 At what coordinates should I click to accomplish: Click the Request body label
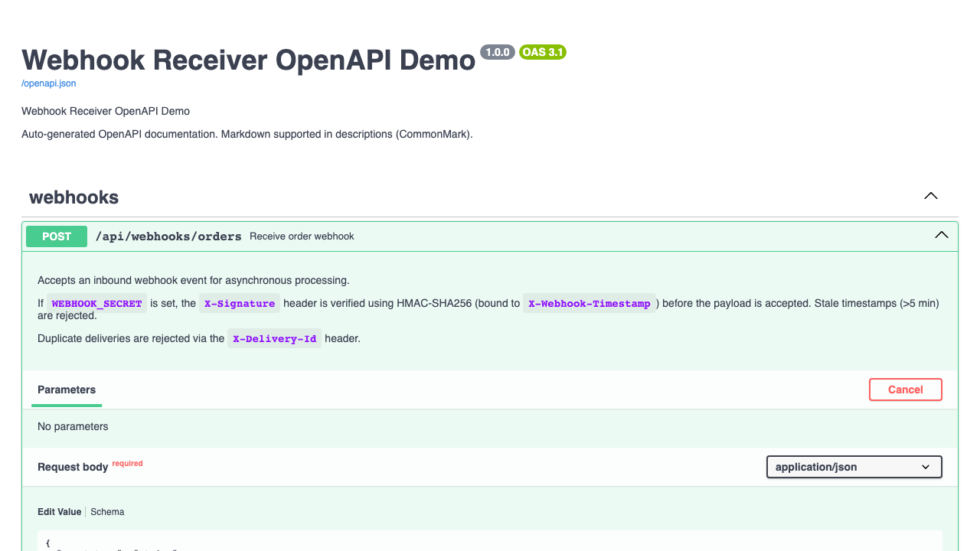(x=73, y=467)
